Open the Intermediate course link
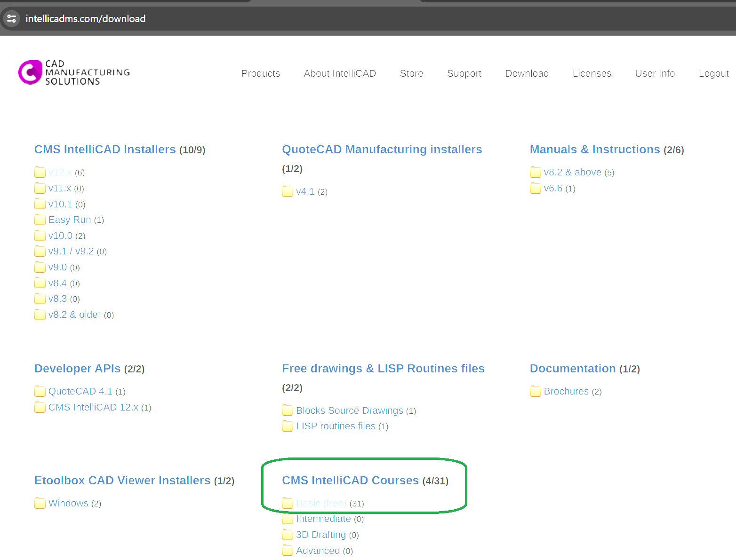The image size is (736, 560). coord(323,519)
